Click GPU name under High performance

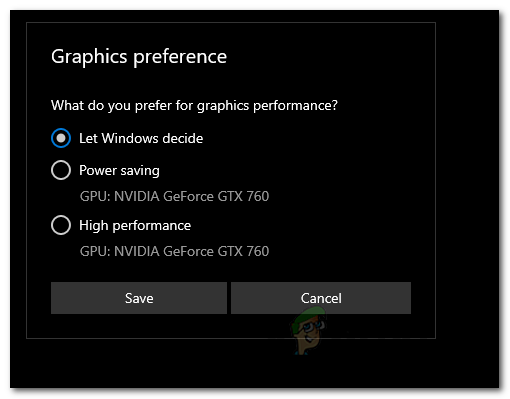(174, 251)
